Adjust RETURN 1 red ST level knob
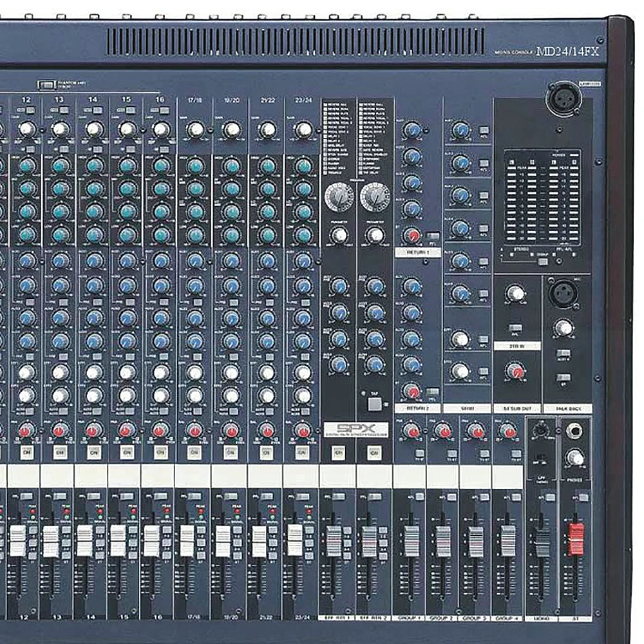Image resolution: width=644 pixels, height=644 pixels. (412, 235)
